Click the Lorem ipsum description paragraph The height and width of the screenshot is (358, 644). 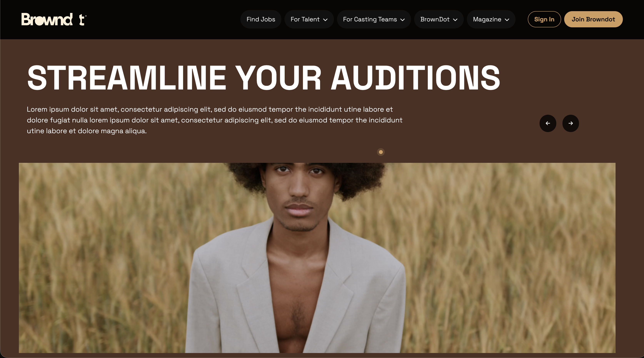tap(214, 120)
